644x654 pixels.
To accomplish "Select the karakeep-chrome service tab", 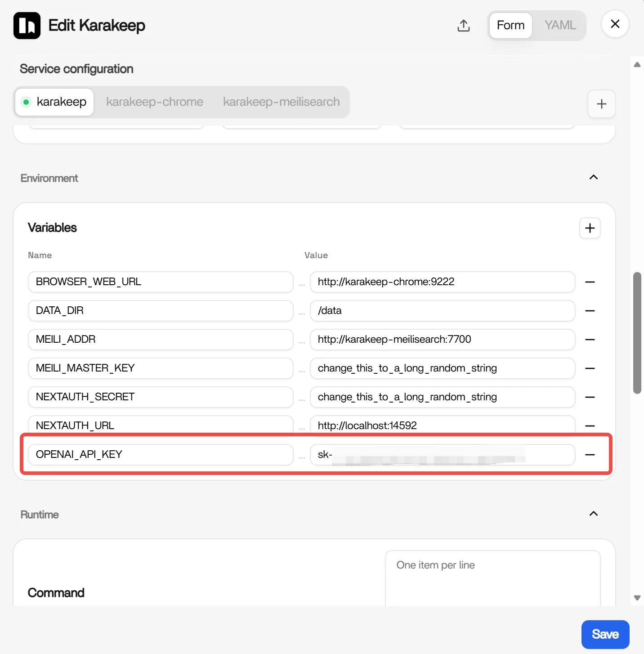I will pyautogui.click(x=155, y=102).
